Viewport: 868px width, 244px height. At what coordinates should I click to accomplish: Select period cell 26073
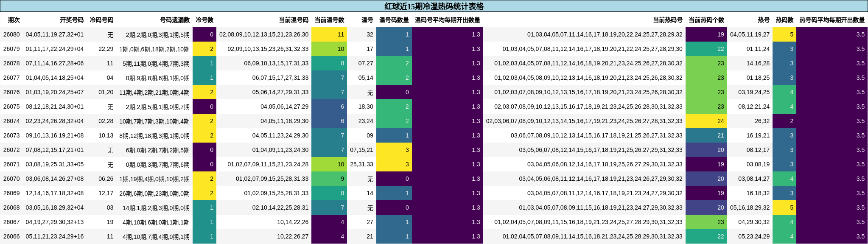(x=11, y=135)
